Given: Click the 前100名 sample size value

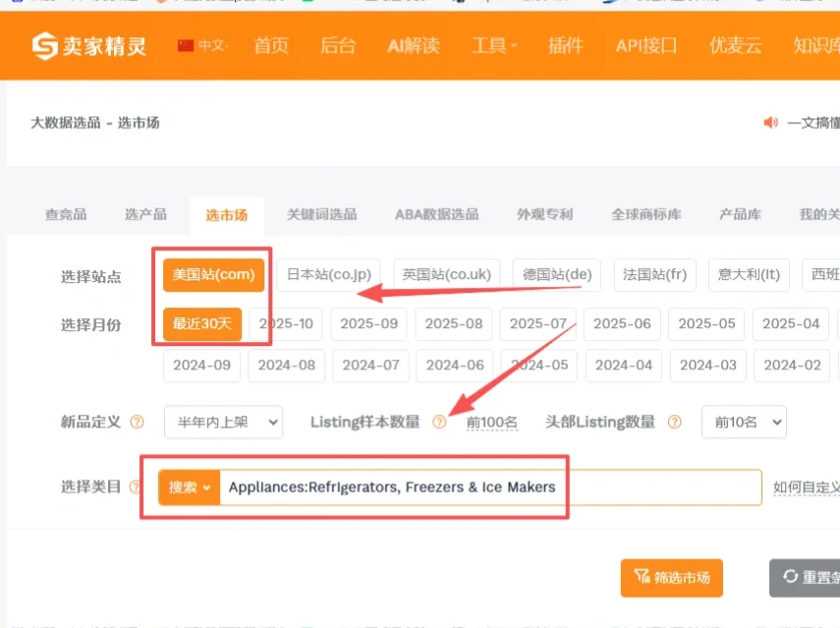Looking at the screenshot, I should click(492, 423).
